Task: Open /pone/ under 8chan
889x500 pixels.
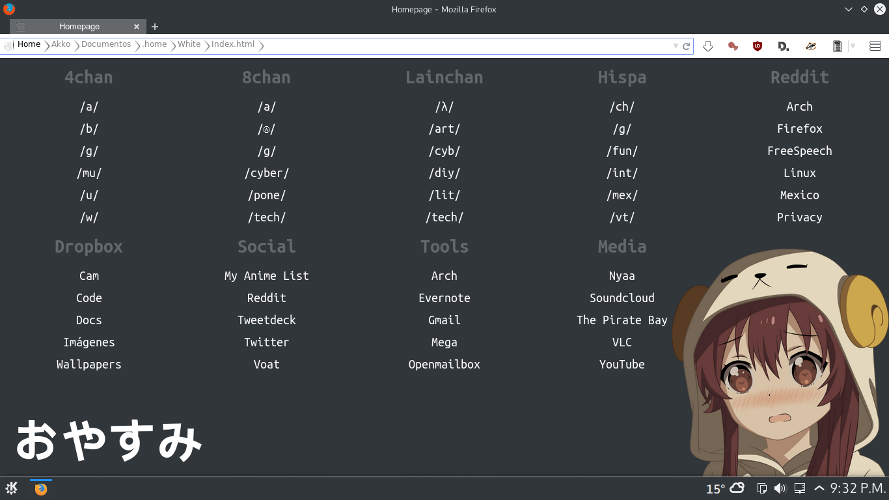Action: (x=266, y=195)
